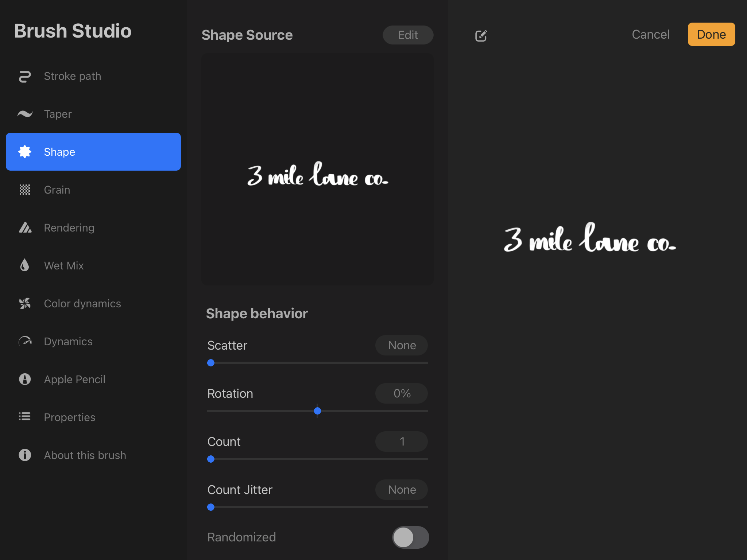747x560 pixels.
Task: Click the Shape behavior heading
Action: click(x=257, y=314)
